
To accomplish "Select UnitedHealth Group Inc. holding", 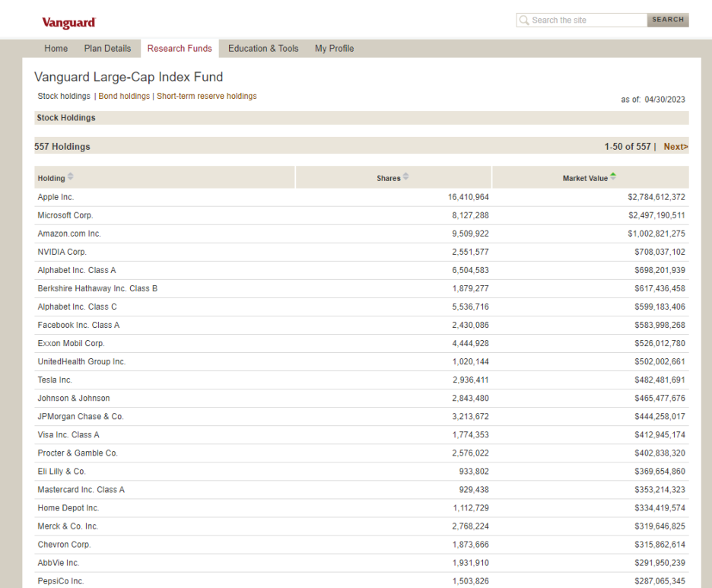I will coord(81,361).
